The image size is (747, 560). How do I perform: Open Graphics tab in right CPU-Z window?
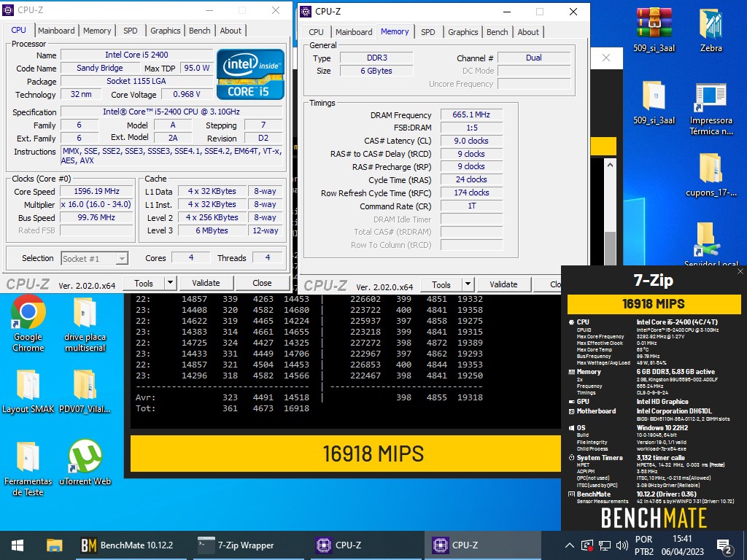tap(462, 32)
